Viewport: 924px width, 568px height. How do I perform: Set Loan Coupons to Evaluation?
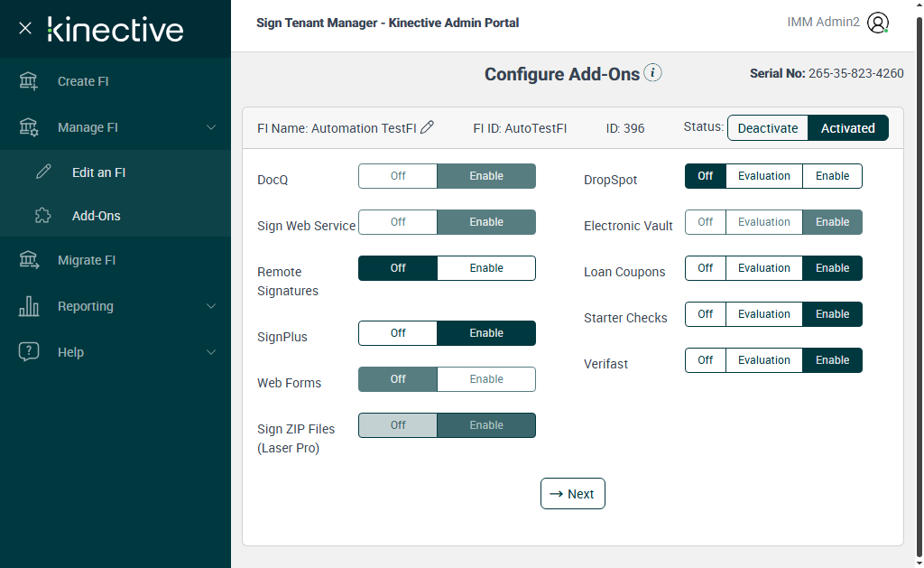[764, 268]
